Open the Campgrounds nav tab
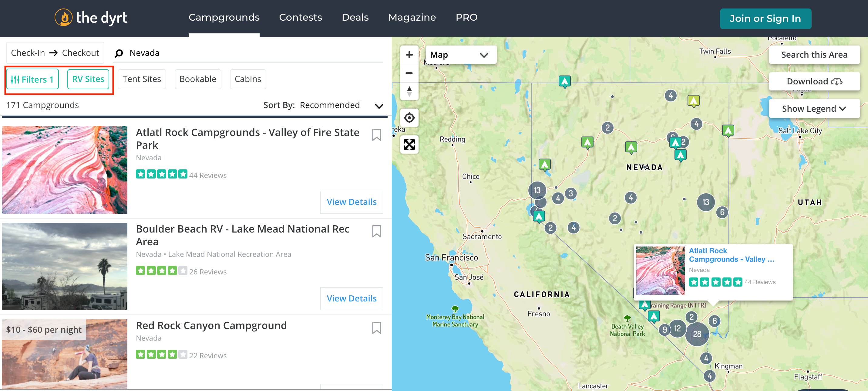 pos(224,17)
